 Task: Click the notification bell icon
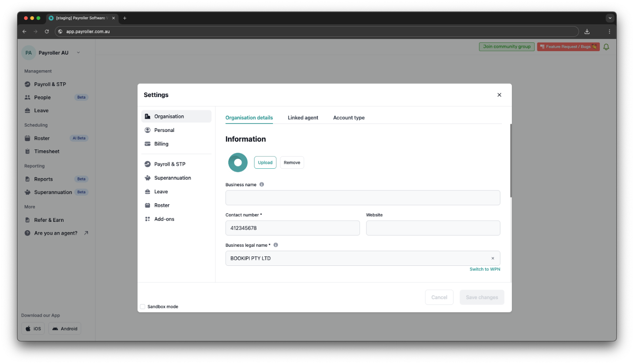605,46
